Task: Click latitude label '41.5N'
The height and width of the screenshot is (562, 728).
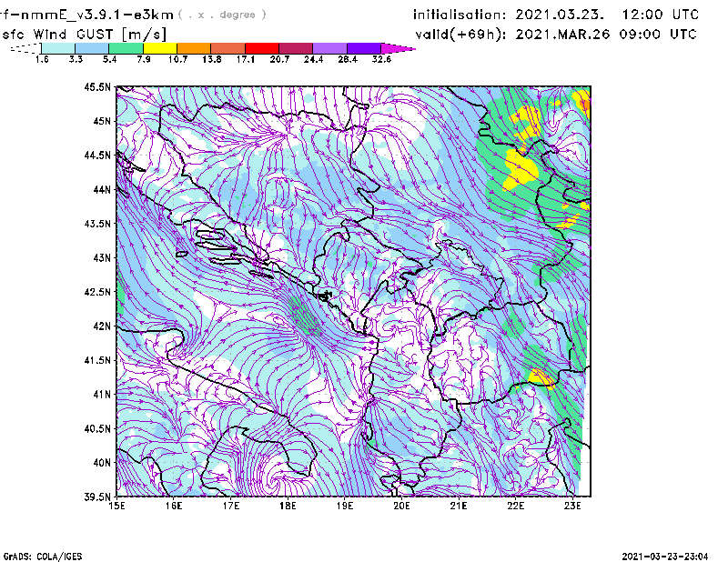Action: (97, 360)
